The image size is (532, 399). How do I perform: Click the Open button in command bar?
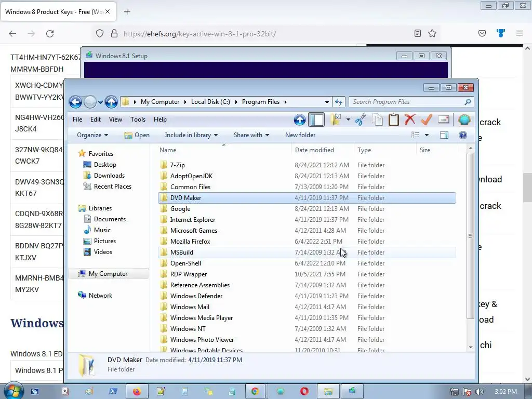pos(137,135)
